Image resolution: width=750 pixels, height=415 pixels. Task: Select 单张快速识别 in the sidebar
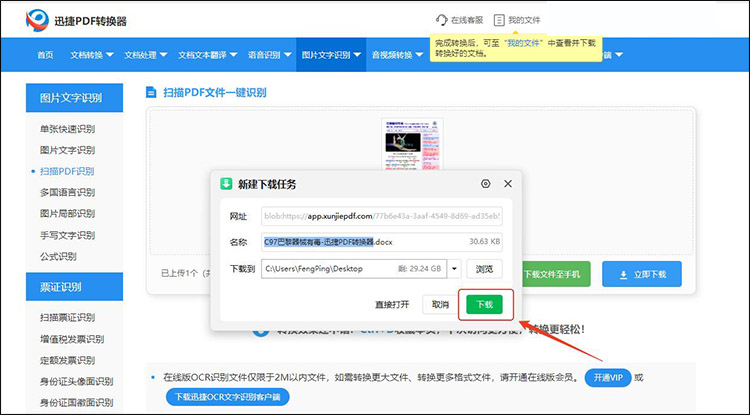point(67,129)
